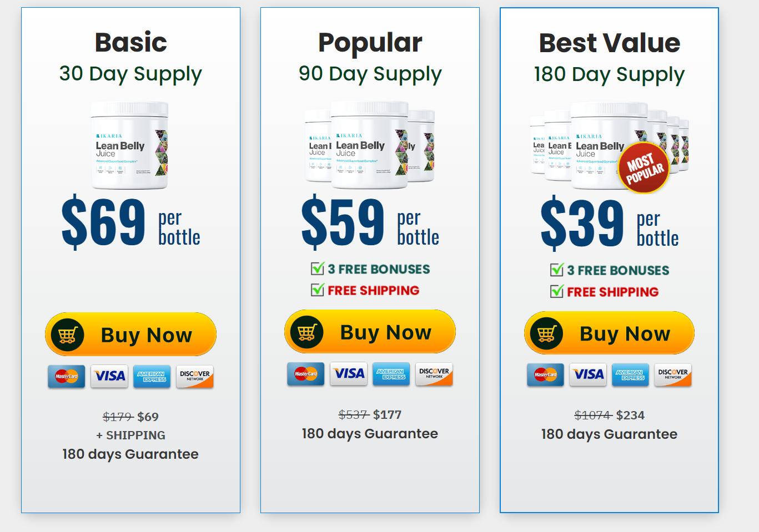The image size is (759, 532).
Task: Click the Visa icon under Basic plan
Action: (x=109, y=376)
